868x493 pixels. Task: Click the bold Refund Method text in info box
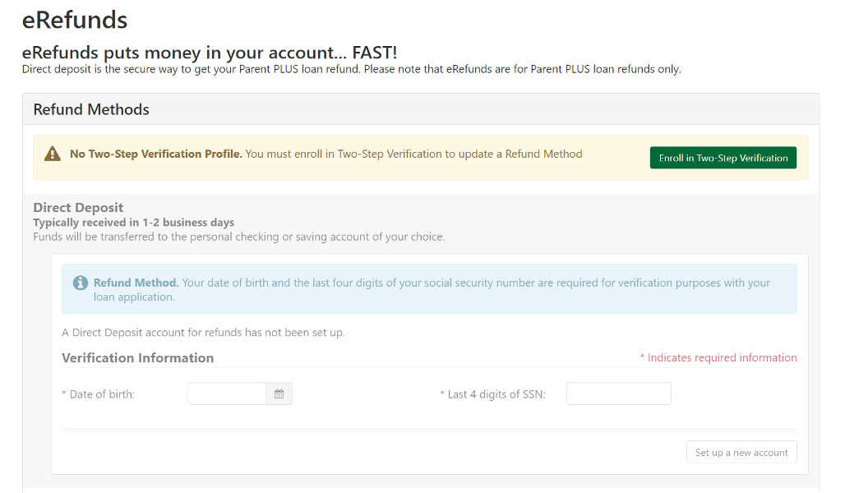[136, 283]
